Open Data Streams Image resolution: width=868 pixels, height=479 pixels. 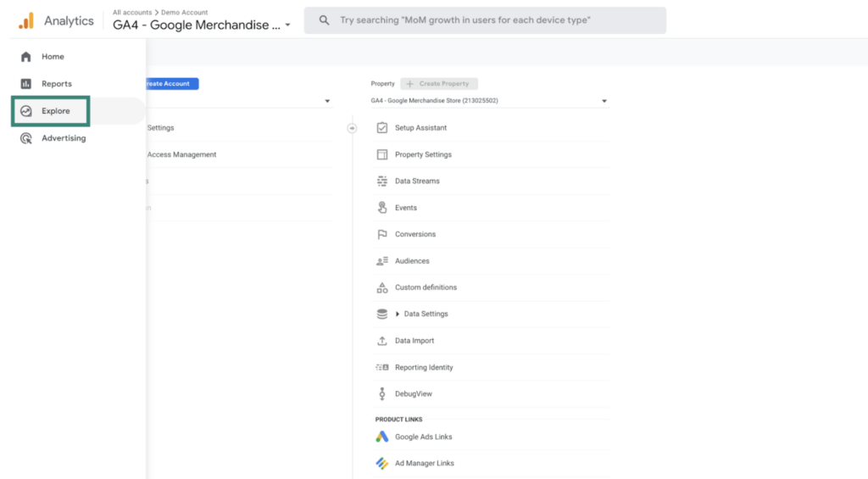[x=417, y=181]
